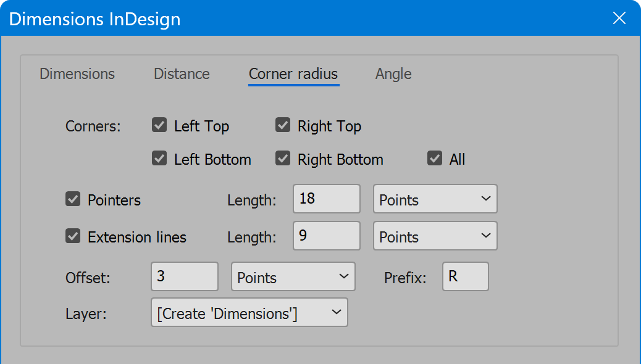Expand the Layer dropdown showing Create 'Dimensions'
Screen dimensions: 641x364
point(249,312)
